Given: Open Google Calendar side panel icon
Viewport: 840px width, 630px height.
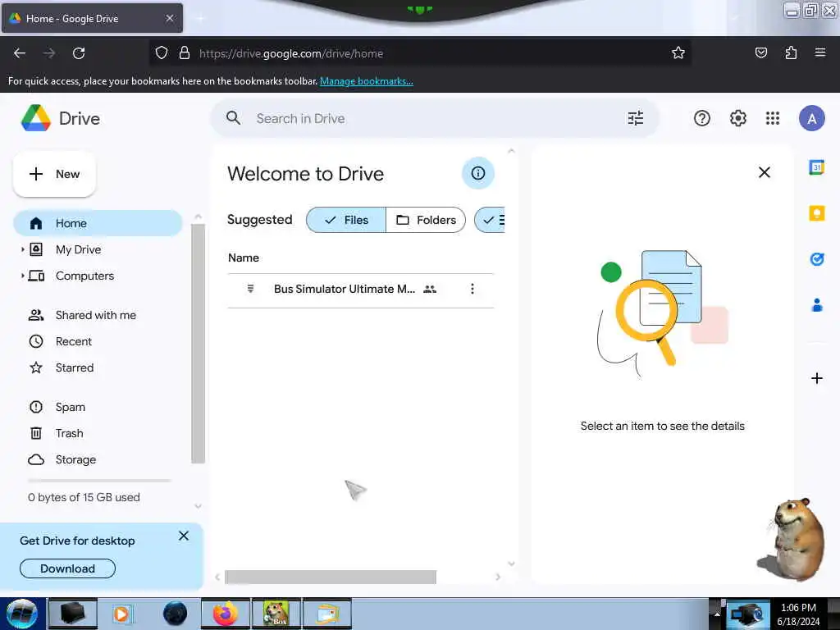Looking at the screenshot, I should 816,167.
